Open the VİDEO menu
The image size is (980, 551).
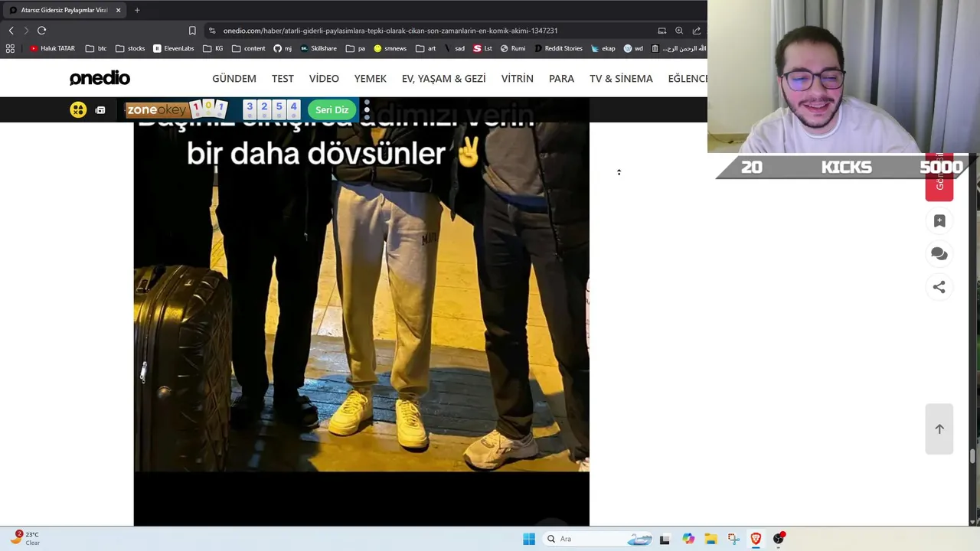pyautogui.click(x=324, y=79)
